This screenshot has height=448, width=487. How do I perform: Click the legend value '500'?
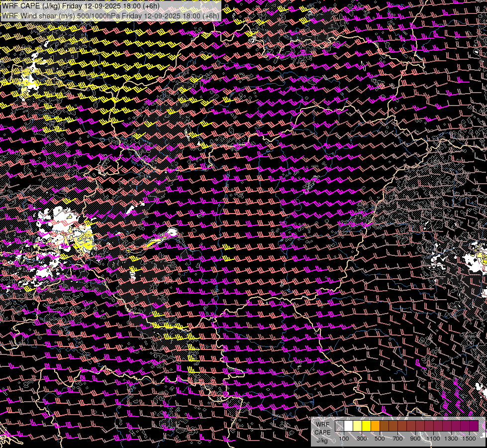click(x=380, y=439)
